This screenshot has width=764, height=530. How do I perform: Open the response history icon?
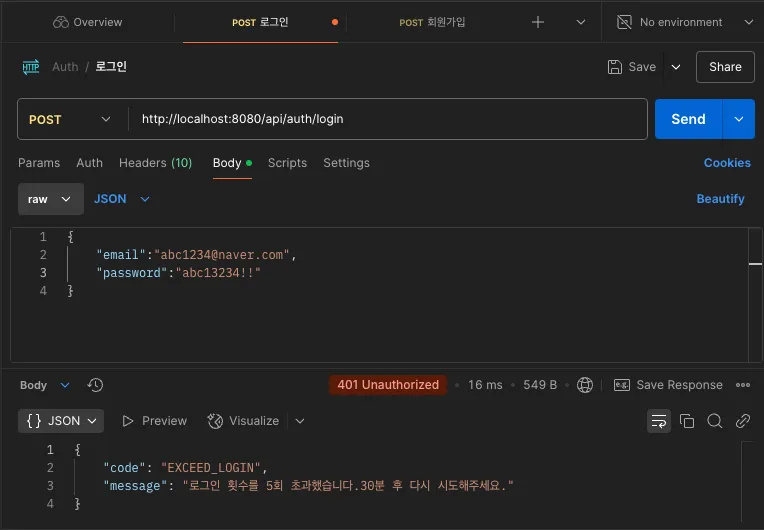tap(95, 385)
